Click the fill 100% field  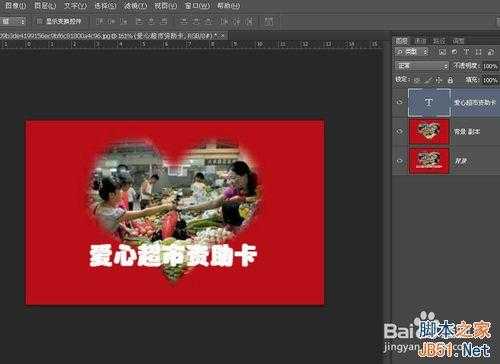(x=490, y=80)
